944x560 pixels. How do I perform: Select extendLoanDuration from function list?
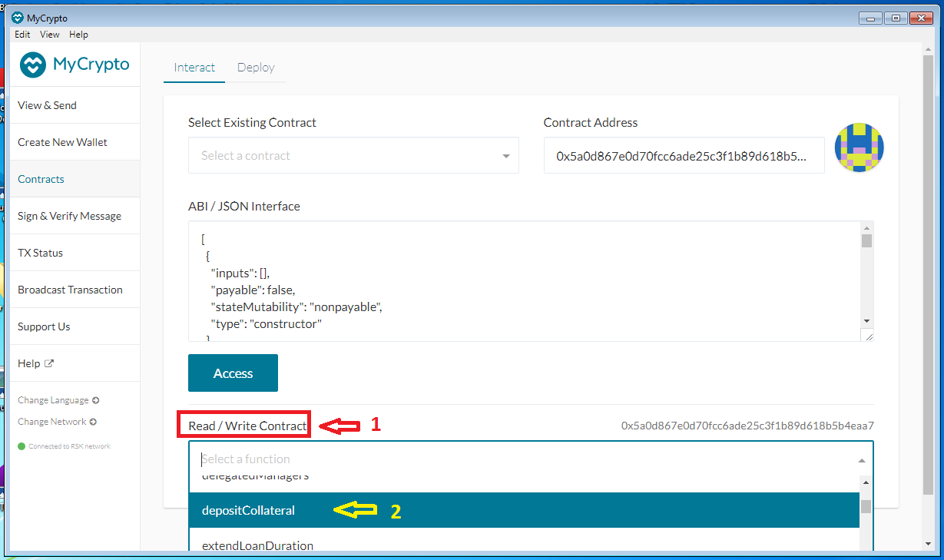(524, 541)
